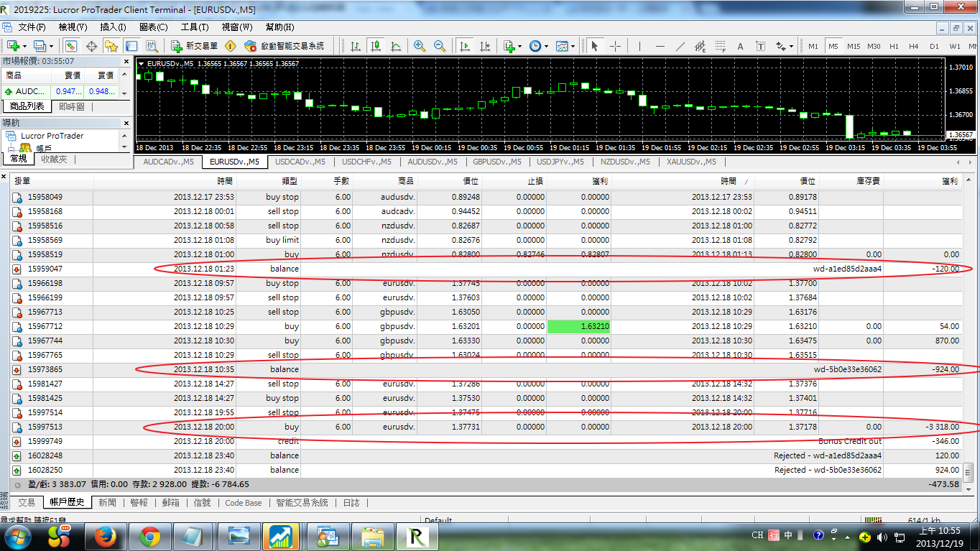Switch to the 收藏夾 tab in Navigator
980x551 pixels.
pos(54,159)
